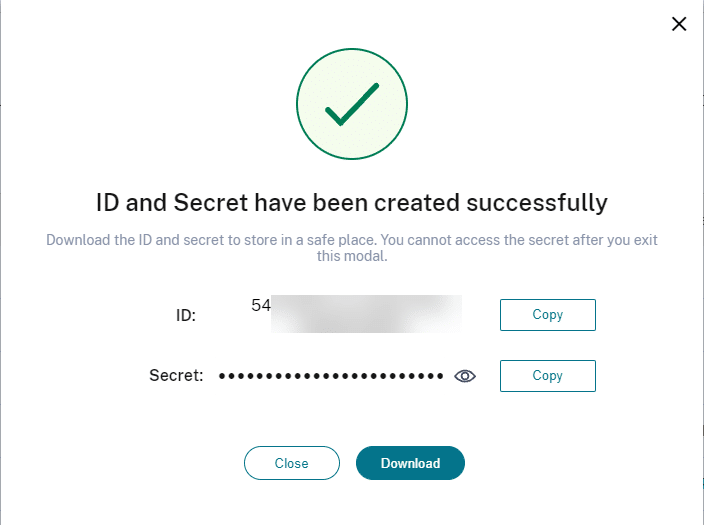Copy the ID value
The width and height of the screenshot is (704, 525).
(548, 315)
